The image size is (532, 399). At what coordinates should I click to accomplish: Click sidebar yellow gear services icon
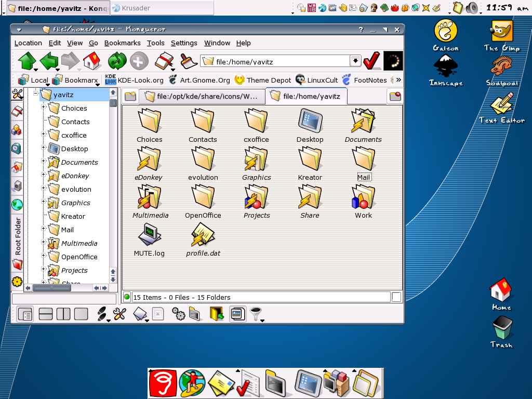(x=17, y=281)
